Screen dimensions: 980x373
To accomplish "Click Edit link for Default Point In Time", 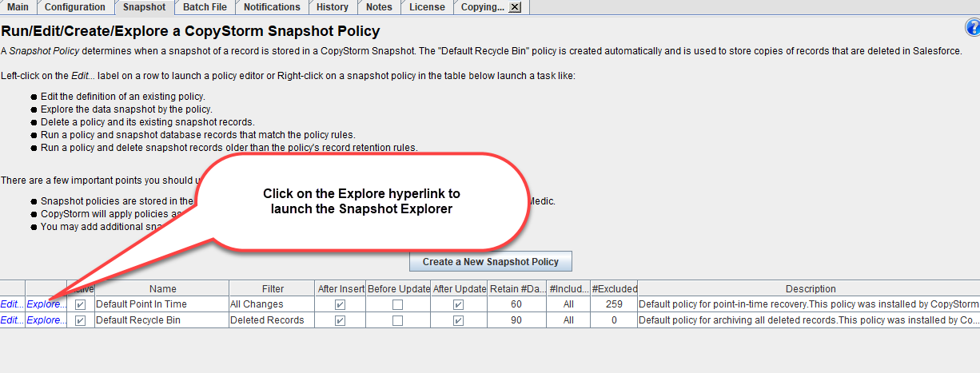I will click(x=12, y=304).
